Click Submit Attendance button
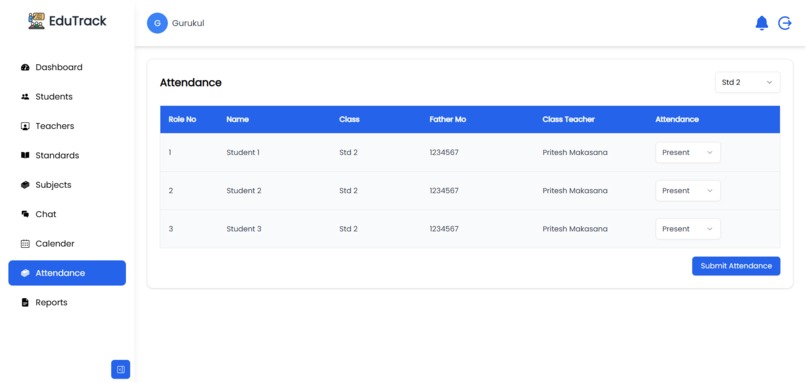This screenshot has height=383, width=806. coord(736,266)
